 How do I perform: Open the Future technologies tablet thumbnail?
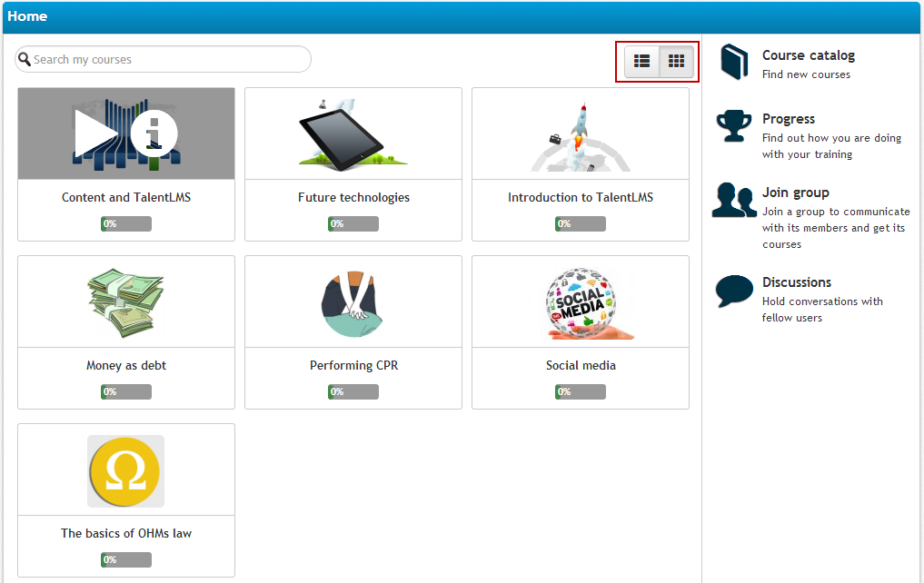point(353,133)
